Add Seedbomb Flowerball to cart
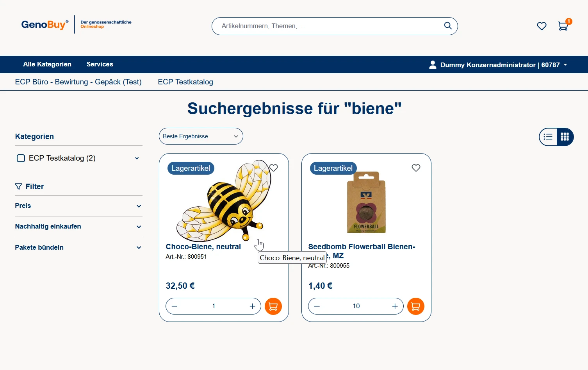The image size is (588, 370). (415, 306)
